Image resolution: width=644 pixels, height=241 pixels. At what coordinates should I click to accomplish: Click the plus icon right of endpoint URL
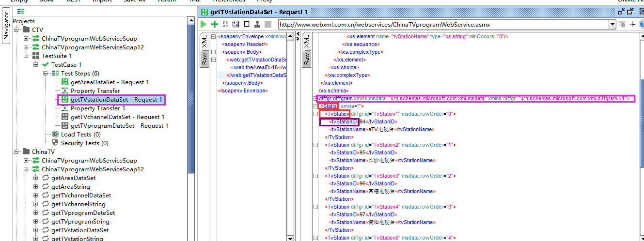pos(632,24)
